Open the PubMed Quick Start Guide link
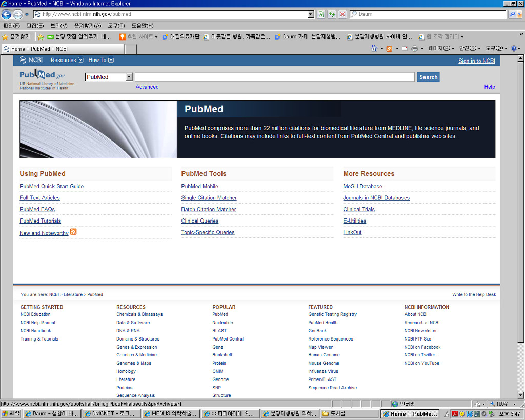This screenshot has height=420, width=525. pyautogui.click(x=52, y=186)
